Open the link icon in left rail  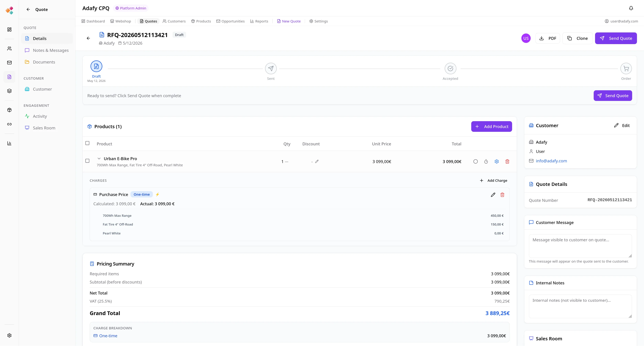click(9, 124)
